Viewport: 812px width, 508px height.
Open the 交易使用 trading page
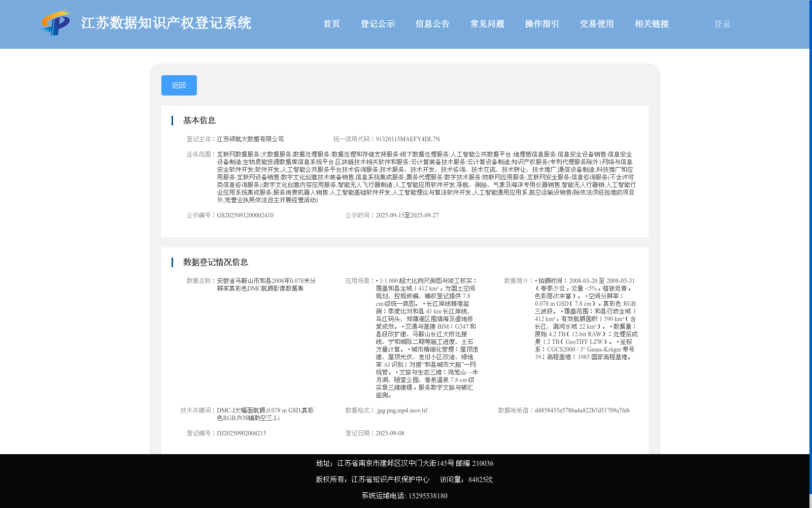[596, 24]
